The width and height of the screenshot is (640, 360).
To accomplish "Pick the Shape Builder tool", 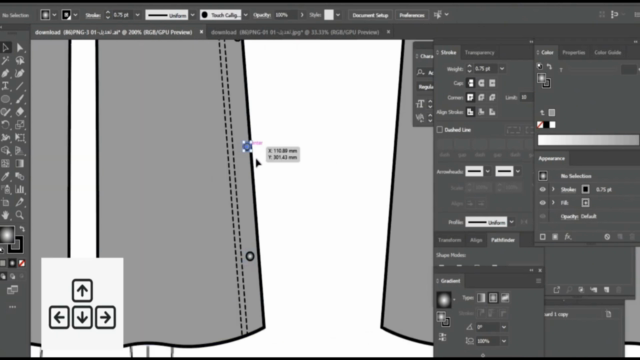I will (x=5, y=151).
